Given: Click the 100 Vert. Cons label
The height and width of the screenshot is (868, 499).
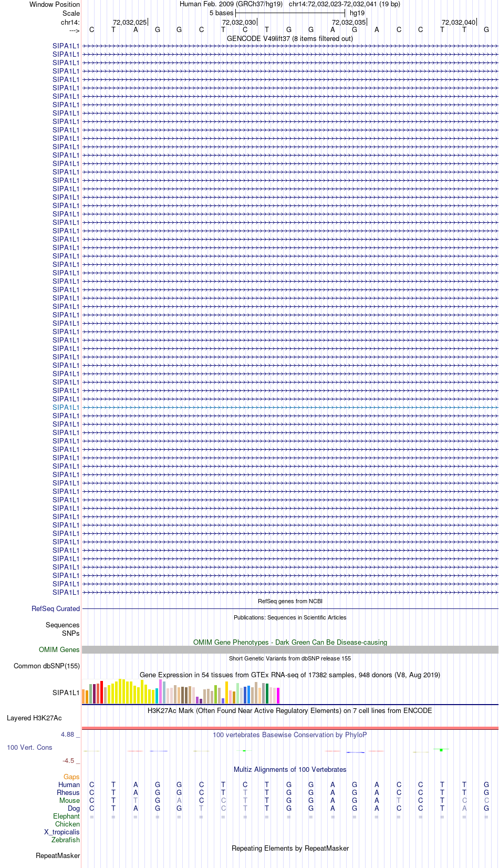Looking at the screenshot, I should coord(29,747).
